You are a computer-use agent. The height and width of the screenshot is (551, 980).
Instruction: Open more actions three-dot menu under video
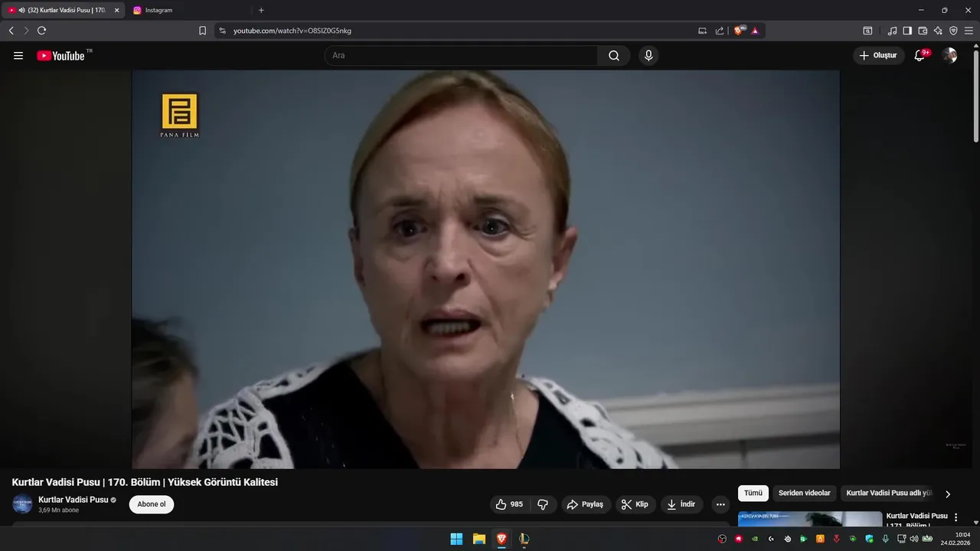[720, 504]
